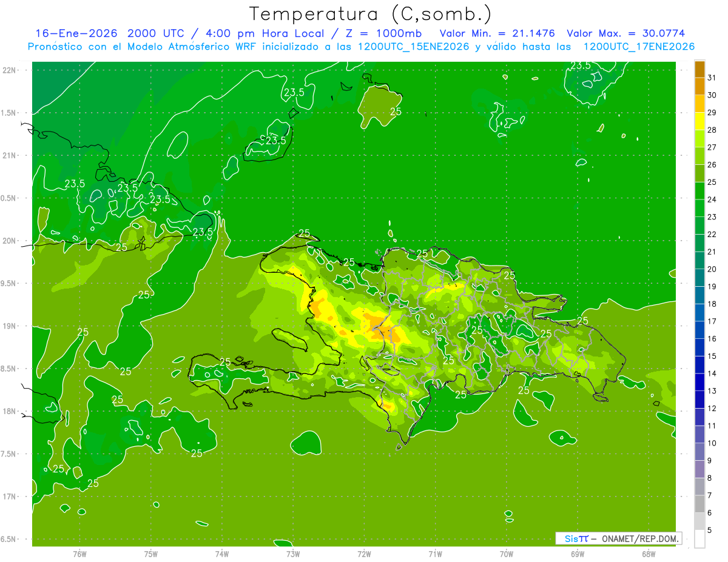Select the teal swatch between 19 and 20
The height and width of the screenshot is (562, 728).
click(699, 278)
